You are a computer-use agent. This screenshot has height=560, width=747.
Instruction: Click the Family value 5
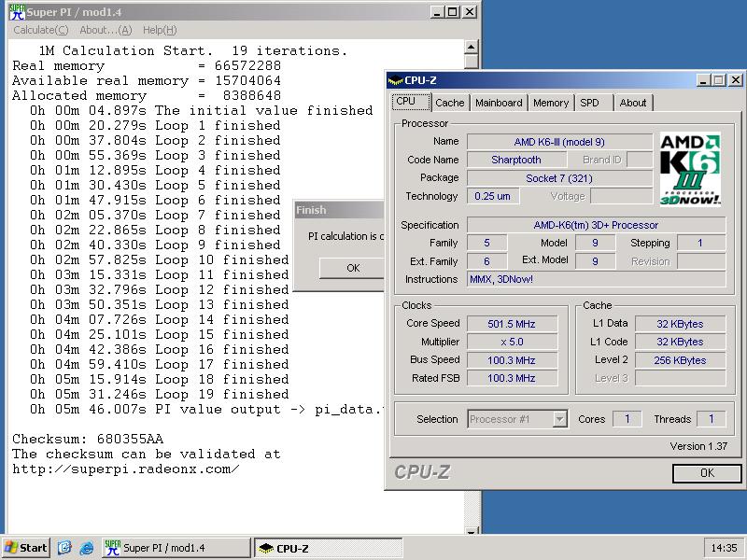[486, 244]
